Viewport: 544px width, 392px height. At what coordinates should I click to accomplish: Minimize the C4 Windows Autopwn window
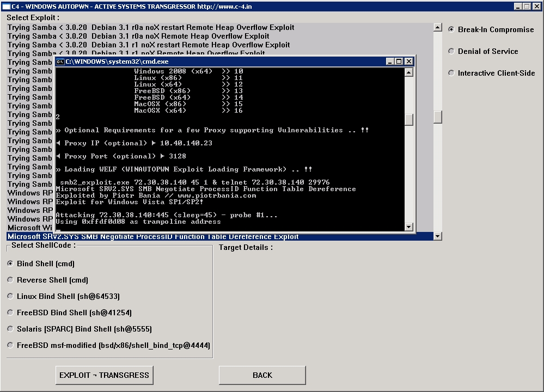[518, 6]
